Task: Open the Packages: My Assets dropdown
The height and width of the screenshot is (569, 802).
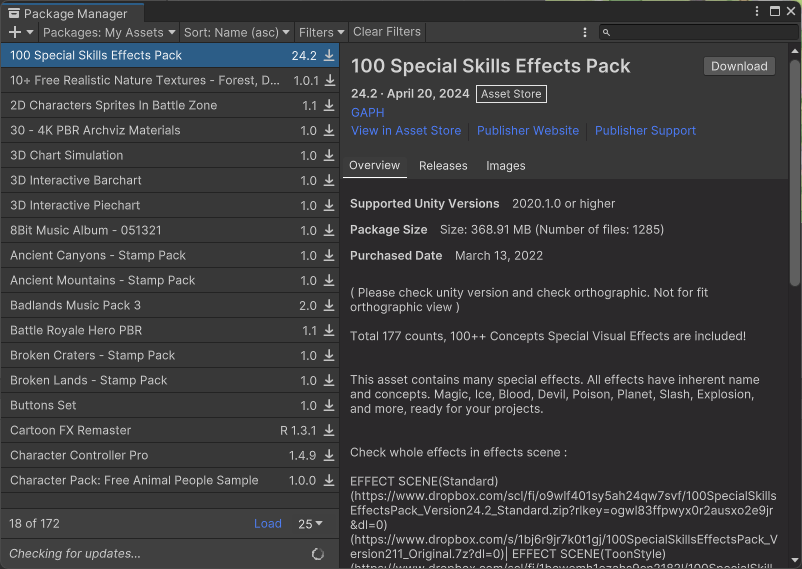Action: 109,33
